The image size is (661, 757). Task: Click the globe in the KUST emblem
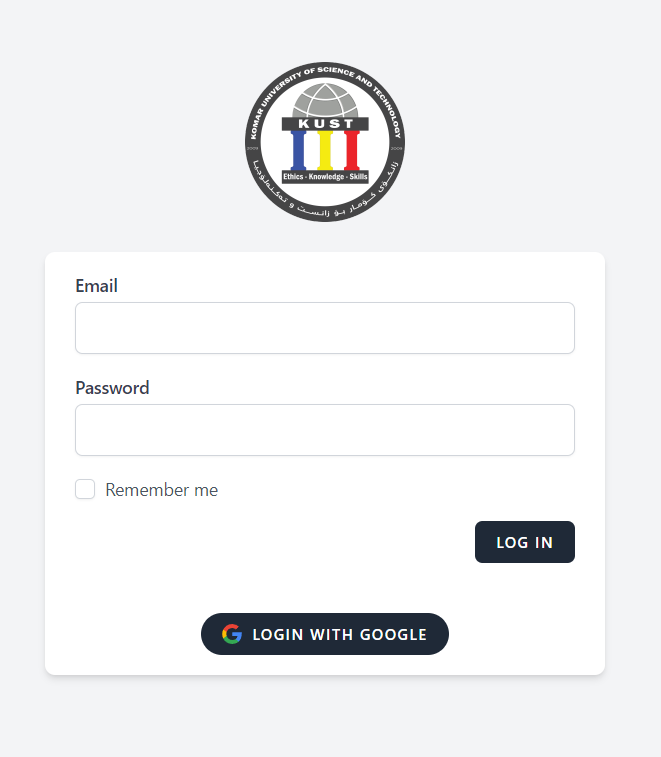click(325, 100)
